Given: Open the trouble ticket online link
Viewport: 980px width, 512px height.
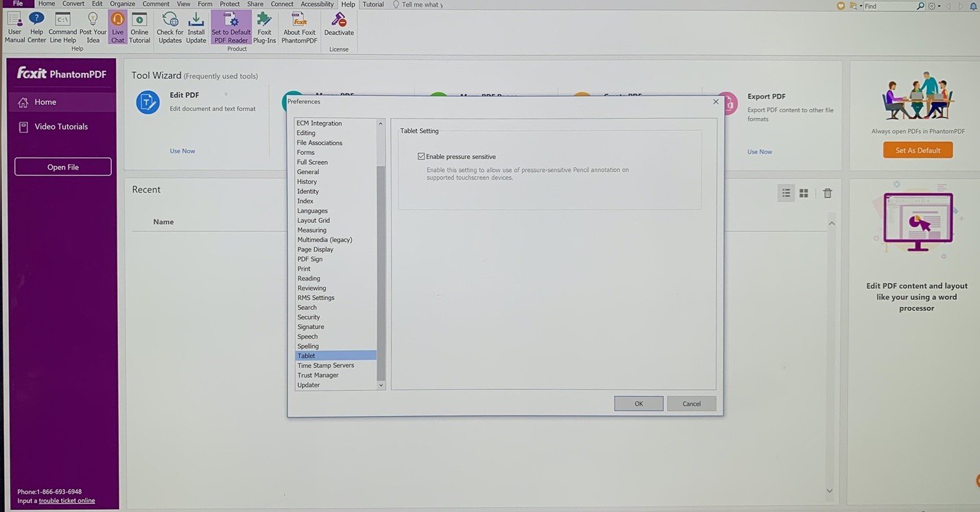Looking at the screenshot, I should tap(67, 500).
